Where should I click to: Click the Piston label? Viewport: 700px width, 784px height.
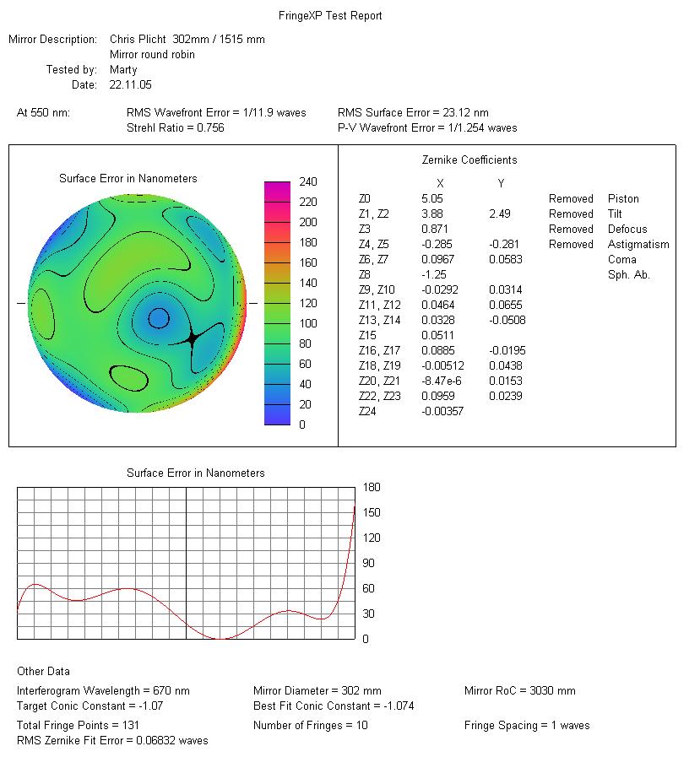tap(623, 198)
